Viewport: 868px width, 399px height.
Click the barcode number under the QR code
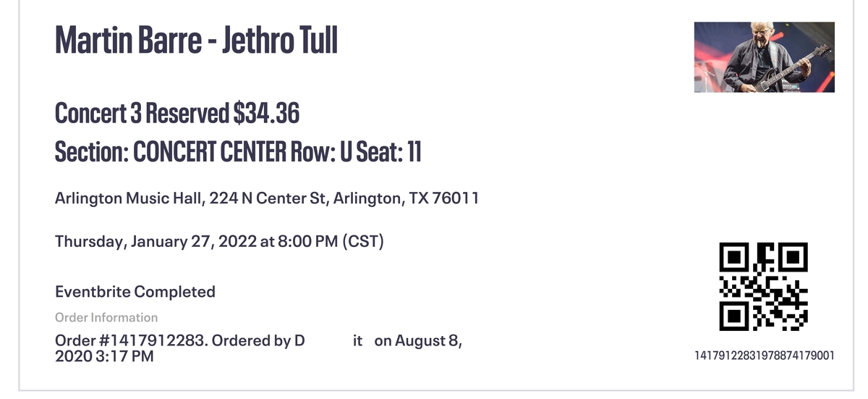pos(765,356)
